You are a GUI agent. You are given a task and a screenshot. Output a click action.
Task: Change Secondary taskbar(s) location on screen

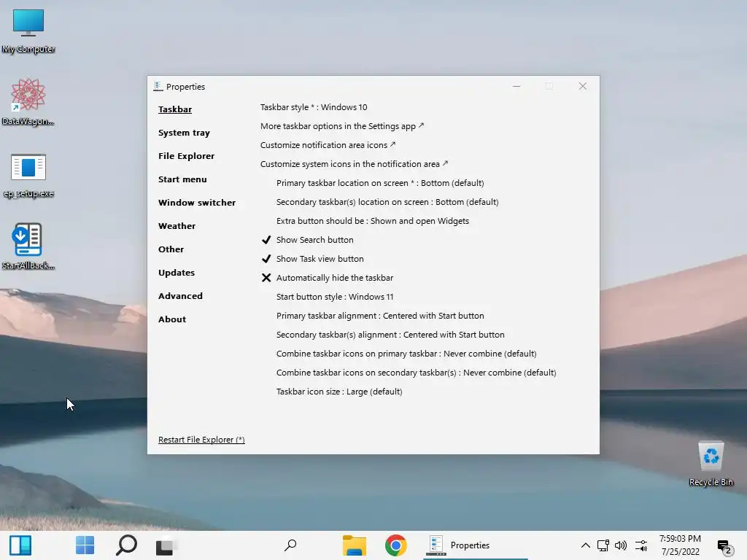click(x=387, y=203)
